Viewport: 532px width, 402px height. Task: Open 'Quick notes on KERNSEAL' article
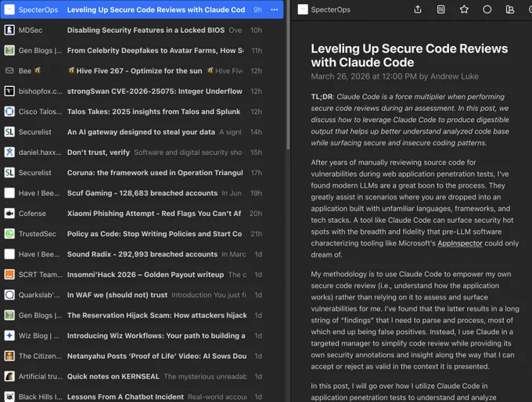pos(113,376)
